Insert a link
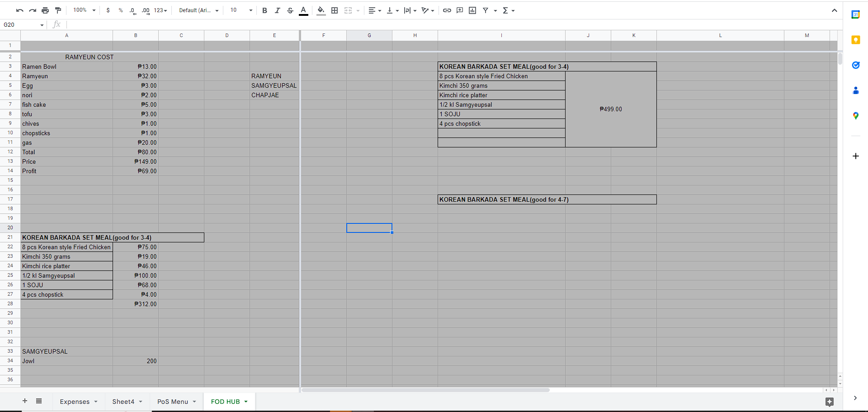The height and width of the screenshot is (412, 868). 447,10
